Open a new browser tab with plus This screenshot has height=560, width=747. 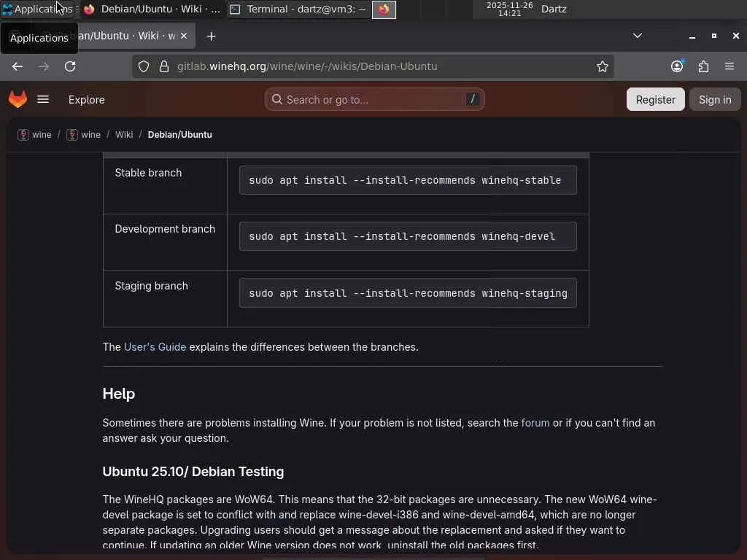[211, 36]
